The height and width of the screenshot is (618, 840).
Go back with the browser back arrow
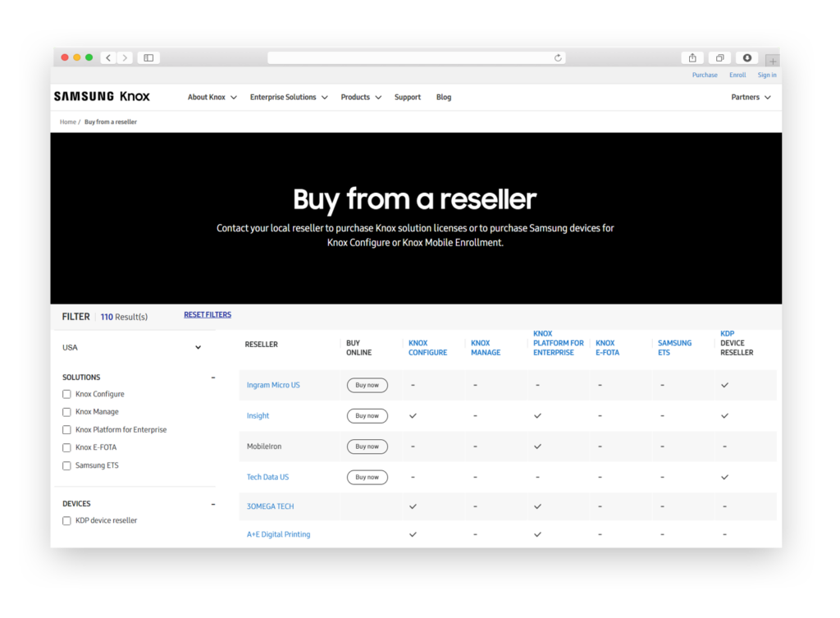click(x=108, y=58)
